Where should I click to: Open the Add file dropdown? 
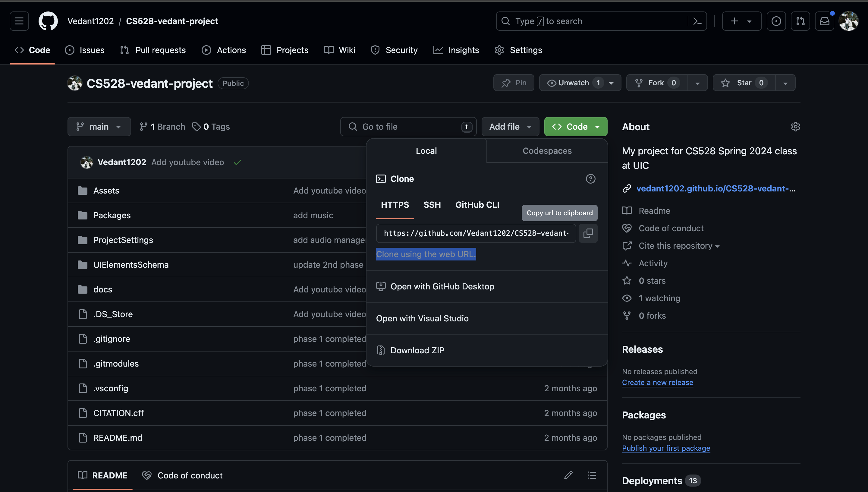[x=510, y=127]
